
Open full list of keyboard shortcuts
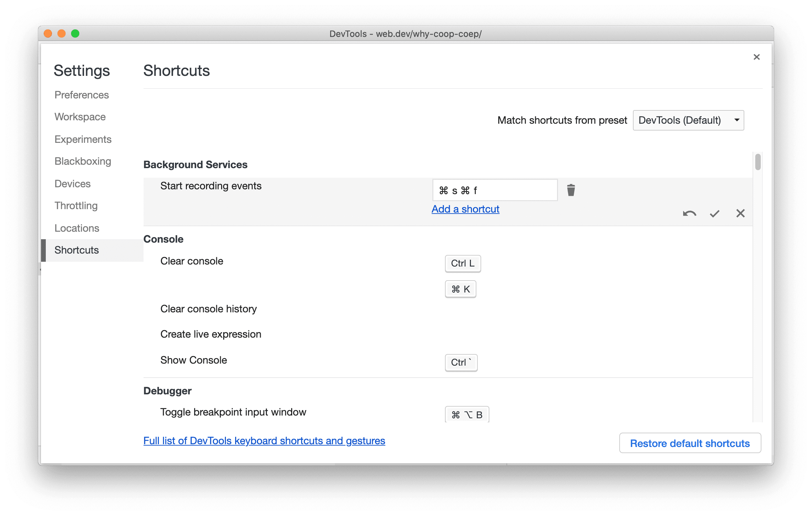point(265,440)
